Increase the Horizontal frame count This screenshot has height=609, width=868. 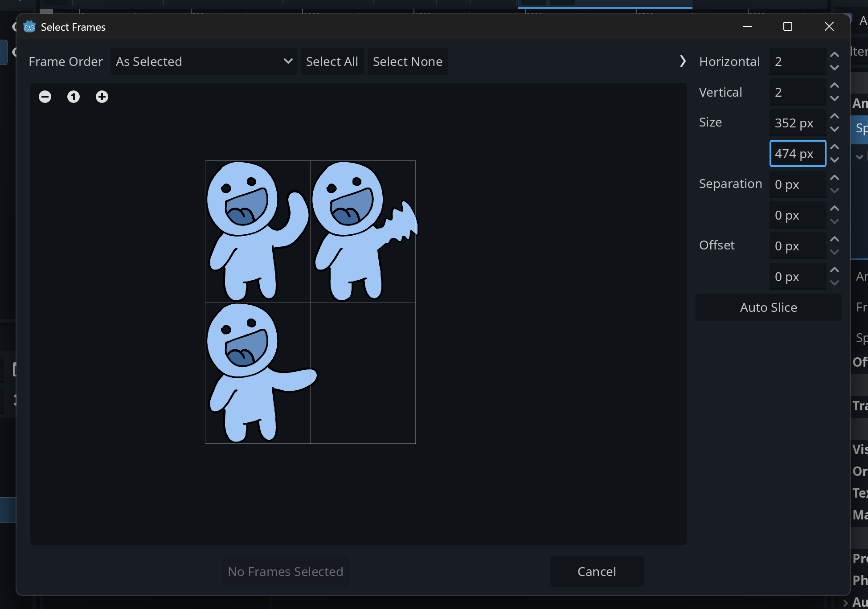coord(835,55)
